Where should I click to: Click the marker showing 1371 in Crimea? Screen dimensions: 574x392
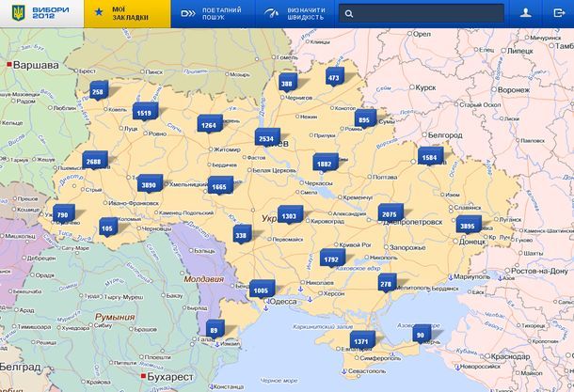pos(360,340)
